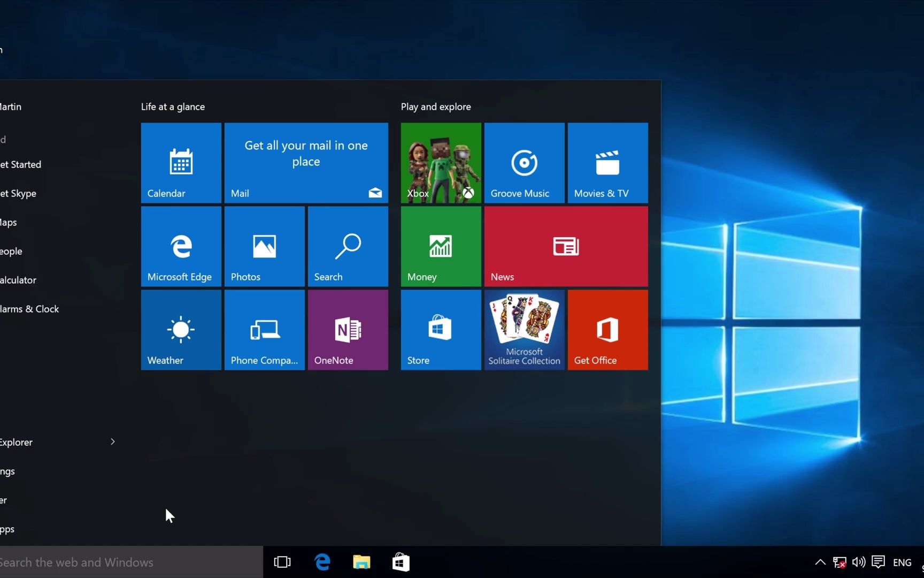
Task: Show hidden icons in the system tray
Action: click(820, 562)
